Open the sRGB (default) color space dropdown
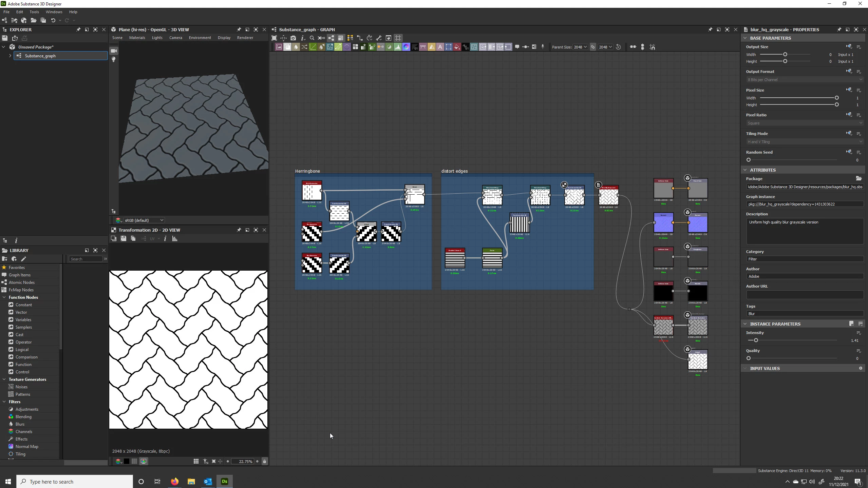This screenshot has width=868, height=488. click(144, 220)
